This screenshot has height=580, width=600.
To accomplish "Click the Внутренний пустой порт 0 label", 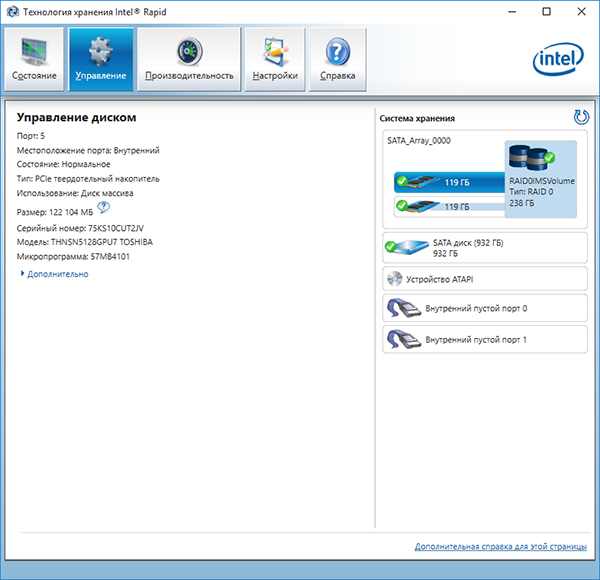I will pyautogui.click(x=476, y=308).
